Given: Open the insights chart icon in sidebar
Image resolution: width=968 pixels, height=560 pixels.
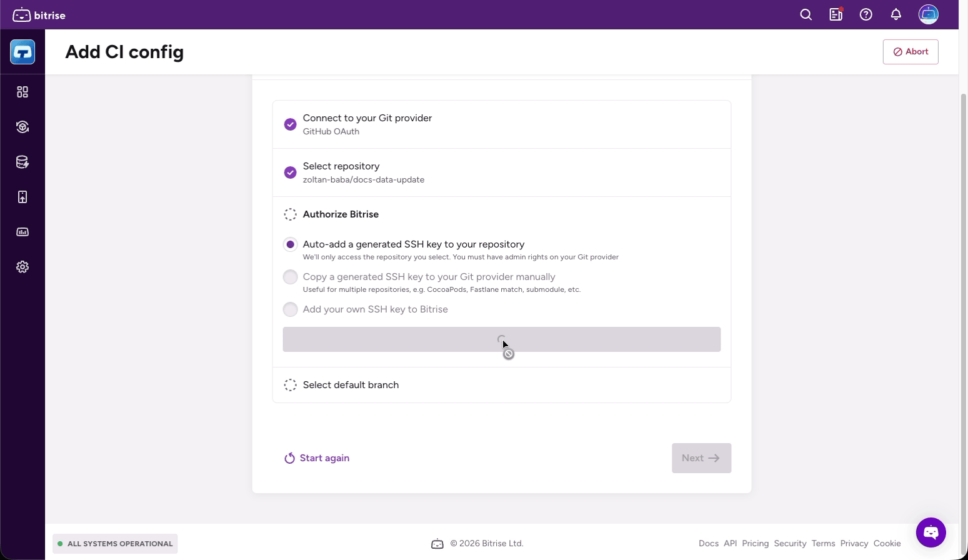Looking at the screenshot, I should (x=22, y=232).
